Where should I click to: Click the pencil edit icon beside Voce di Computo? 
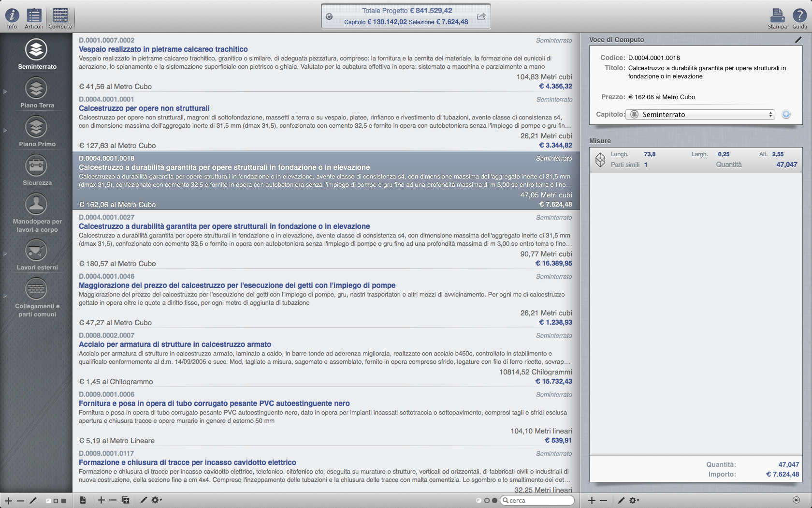pyautogui.click(x=797, y=40)
